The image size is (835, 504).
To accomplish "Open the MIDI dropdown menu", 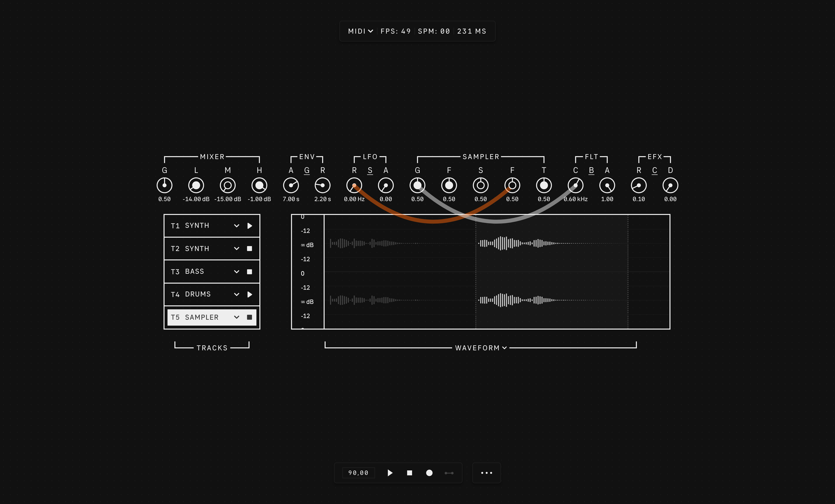I will [x=360, y=31].
